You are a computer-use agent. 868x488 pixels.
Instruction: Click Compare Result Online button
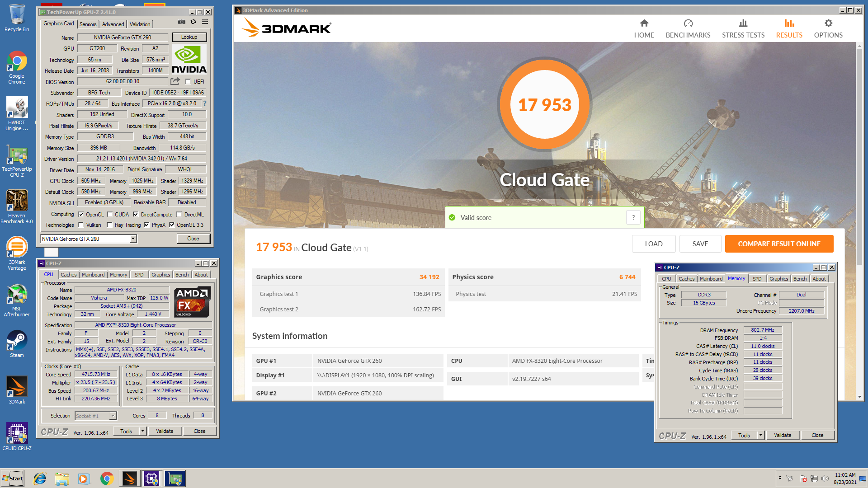[x=779, y=244]
